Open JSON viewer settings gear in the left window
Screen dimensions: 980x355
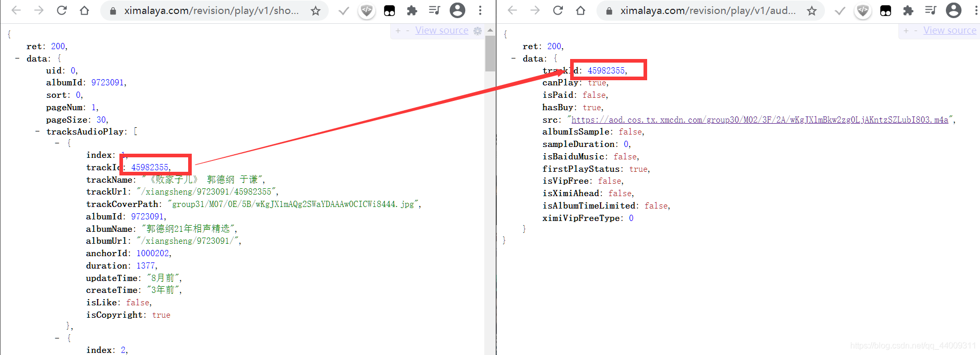tap(478, 31)
